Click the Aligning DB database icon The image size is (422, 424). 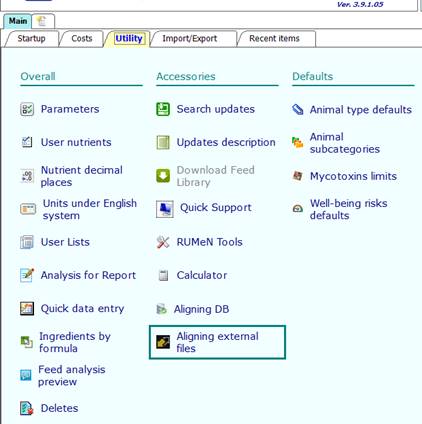[162, 309]
